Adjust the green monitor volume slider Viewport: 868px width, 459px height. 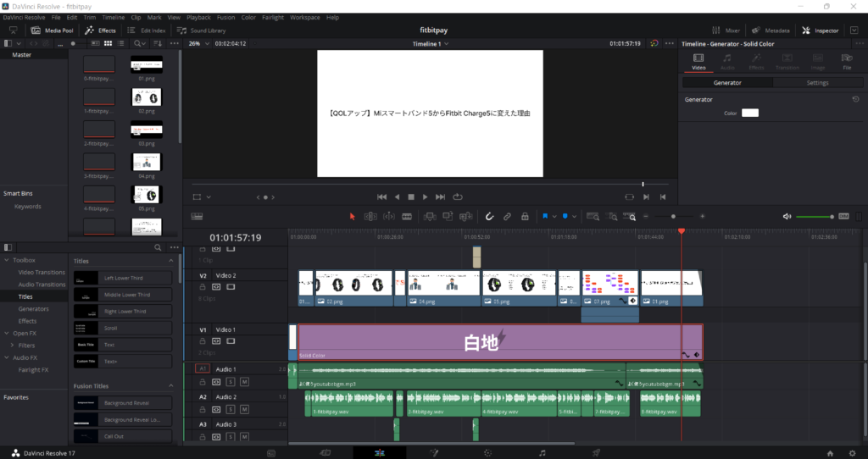(815, 217)
